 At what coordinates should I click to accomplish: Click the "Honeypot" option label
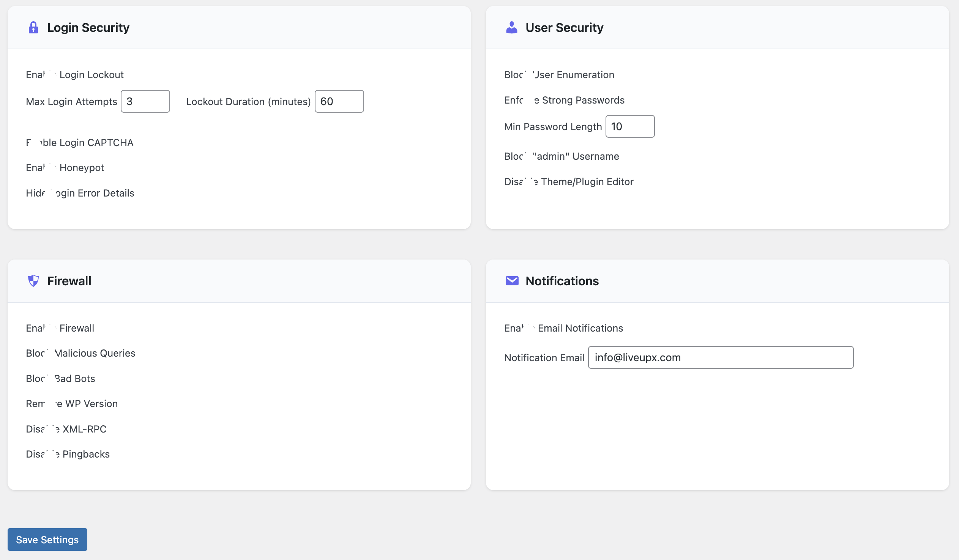pyautogui.click(x=65, y=168)
